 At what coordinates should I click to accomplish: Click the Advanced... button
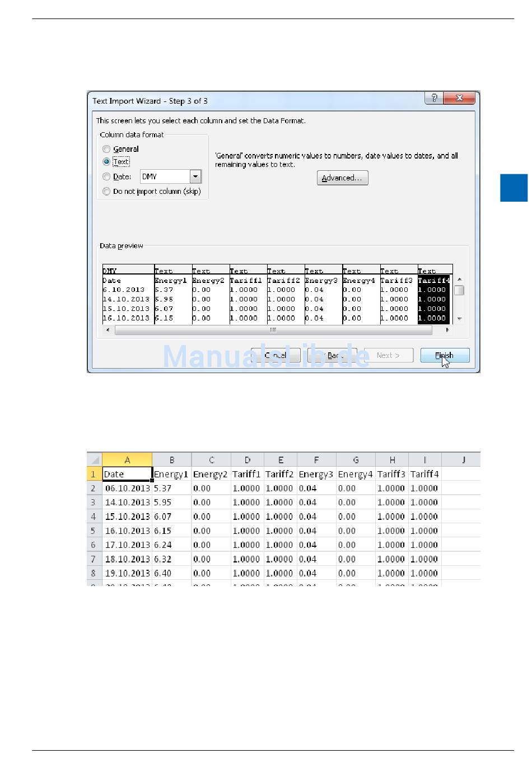(342, 178)
